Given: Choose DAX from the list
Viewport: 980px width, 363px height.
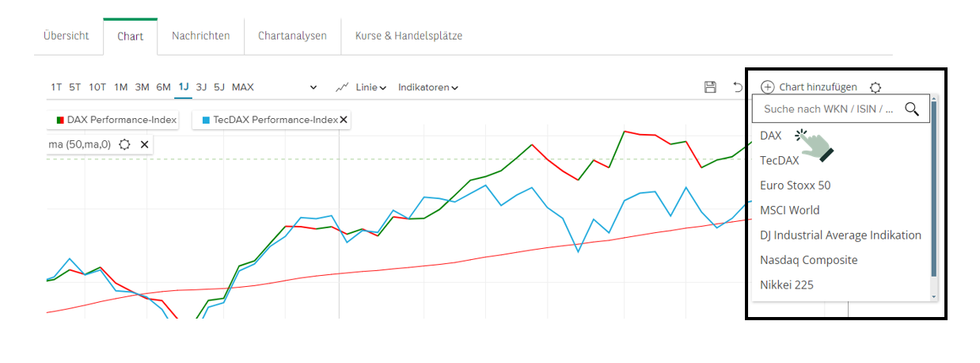Looking at the screenshot, I should (771, 136).
